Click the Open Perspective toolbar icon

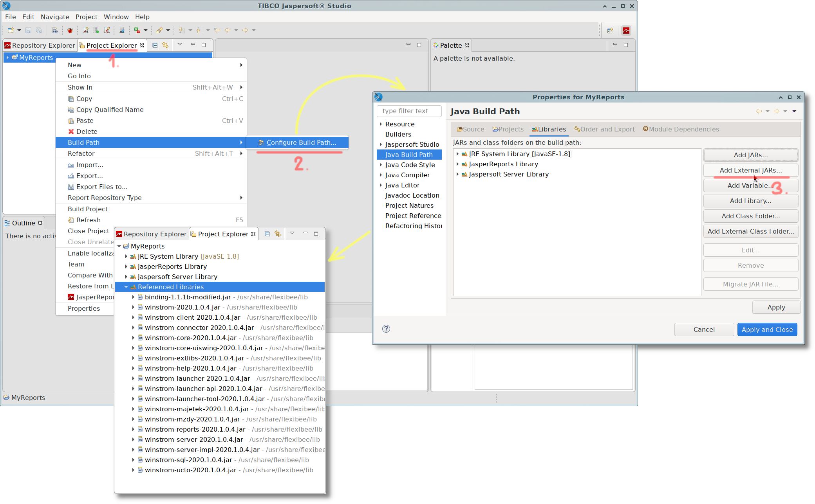point(610,31)
